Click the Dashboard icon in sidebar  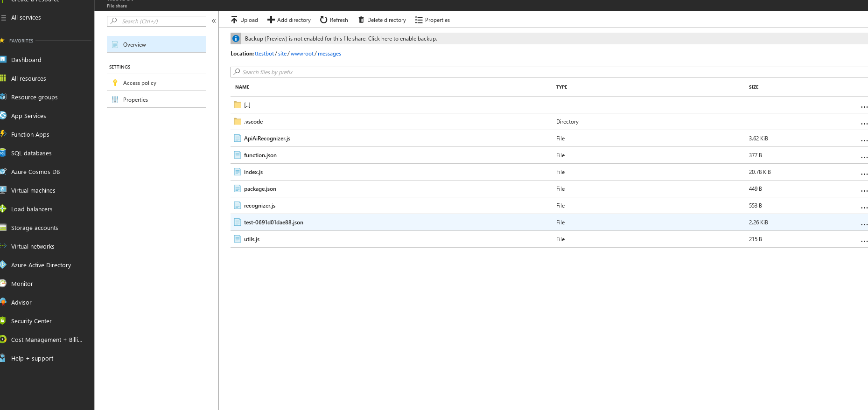tap(3, 59)
